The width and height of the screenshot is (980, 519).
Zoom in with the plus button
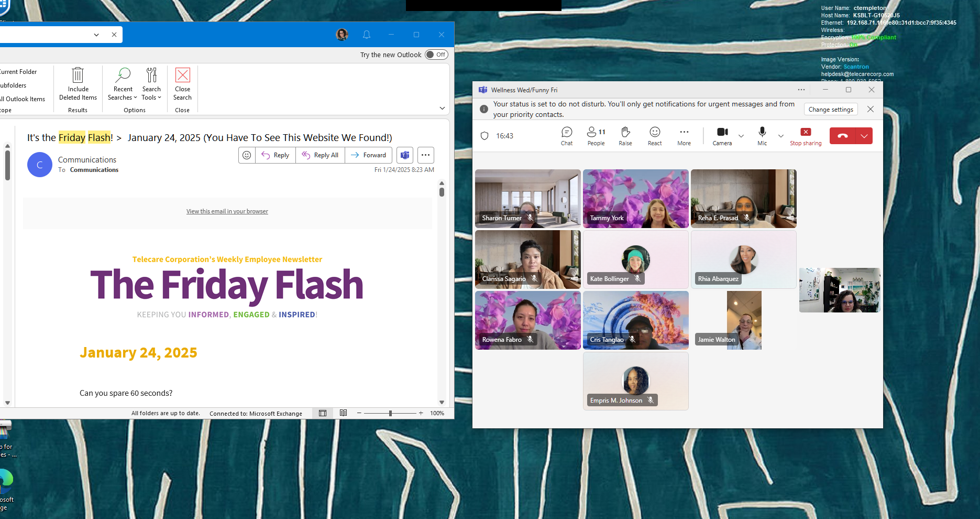(x=421, y=413)
